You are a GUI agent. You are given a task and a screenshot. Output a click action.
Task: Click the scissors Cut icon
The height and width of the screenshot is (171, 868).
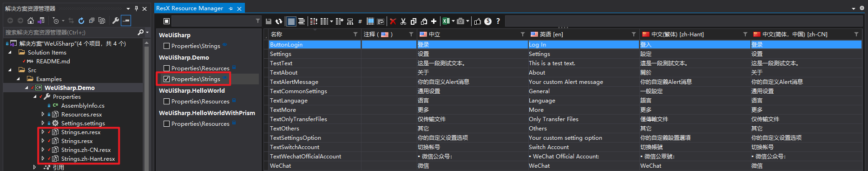(x=403, y=21)
